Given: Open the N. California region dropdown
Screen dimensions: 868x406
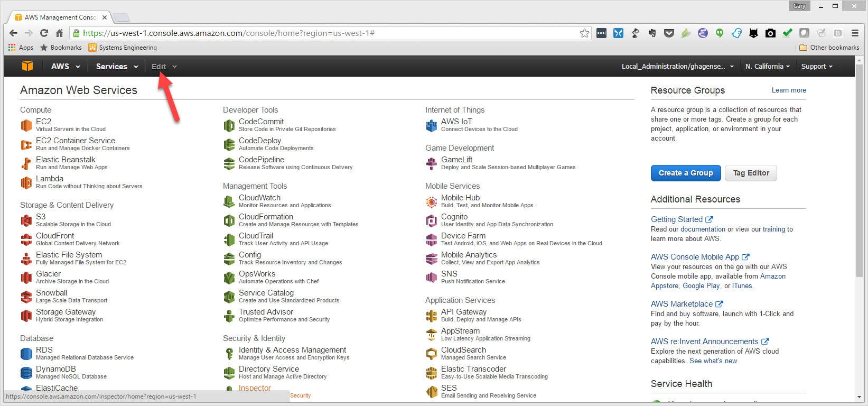Looking at the screenshot, I should click(768, 66).
